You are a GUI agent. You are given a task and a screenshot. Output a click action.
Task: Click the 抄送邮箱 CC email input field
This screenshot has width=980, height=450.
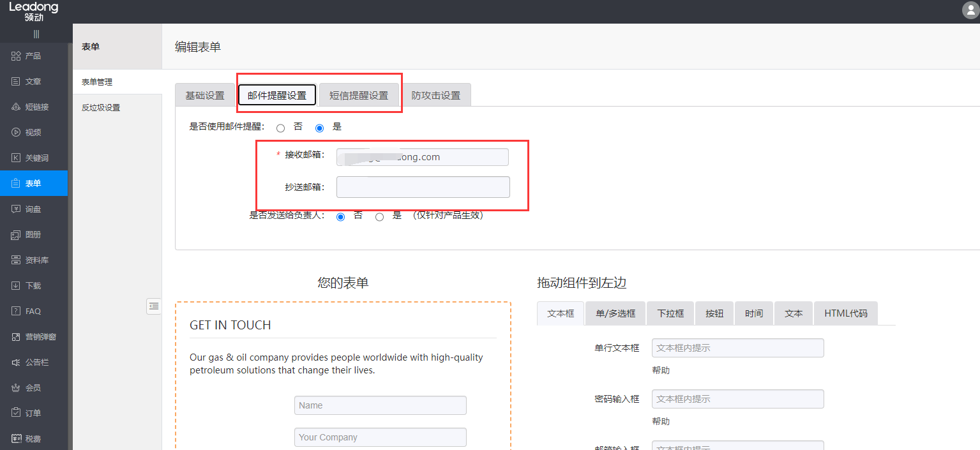[x=423, y=187]
